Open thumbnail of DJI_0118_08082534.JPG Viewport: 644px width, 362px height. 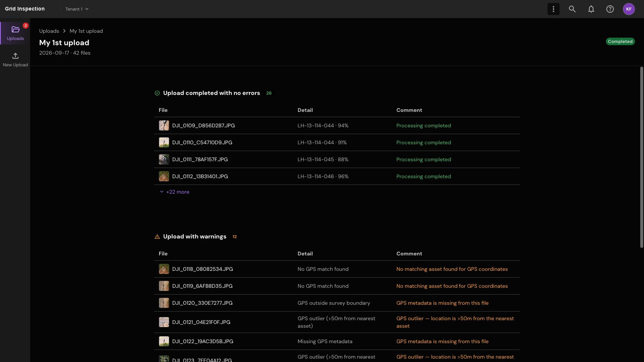pyautogui.click(x=164, y=269)
